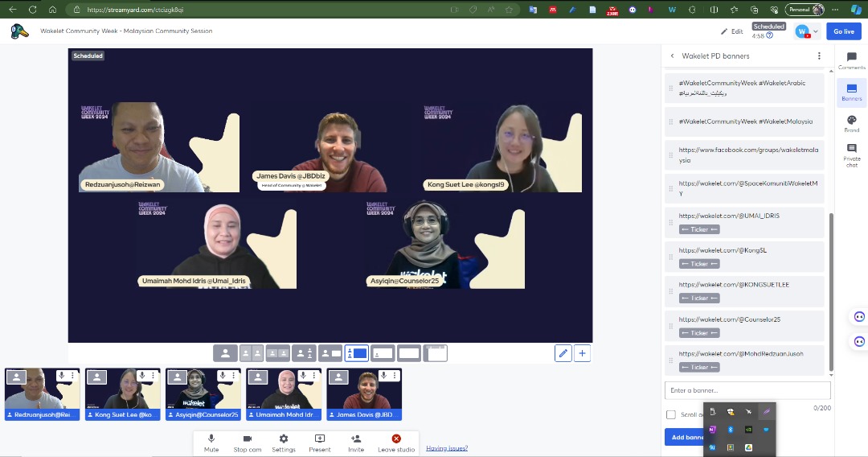Stop the camera with Stop cam
This screenshot has height=457, width=868.
[x=247, y=443]
